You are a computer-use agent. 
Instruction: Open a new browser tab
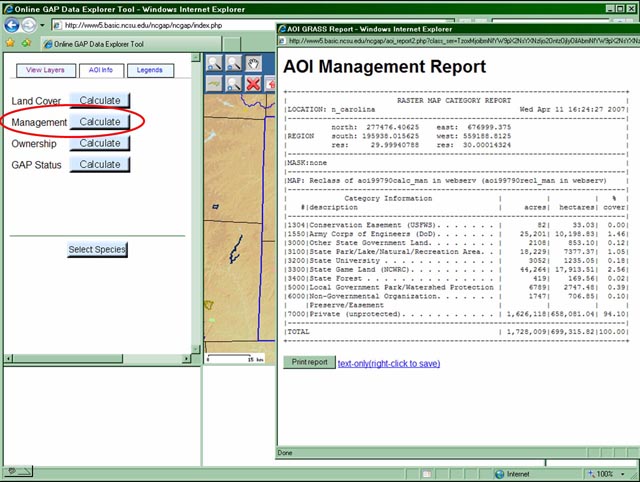coord(232,44)
